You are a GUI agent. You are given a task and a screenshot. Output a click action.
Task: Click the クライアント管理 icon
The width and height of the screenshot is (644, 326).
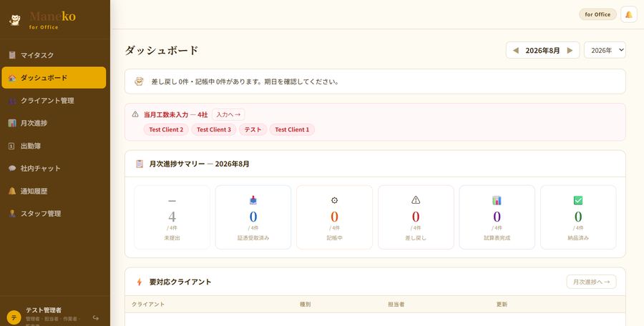[x=12, y=101]
